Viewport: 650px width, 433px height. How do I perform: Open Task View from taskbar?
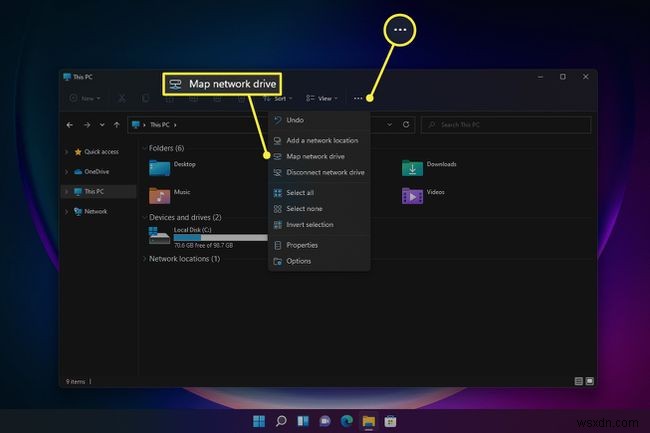[x=303, y=421]
